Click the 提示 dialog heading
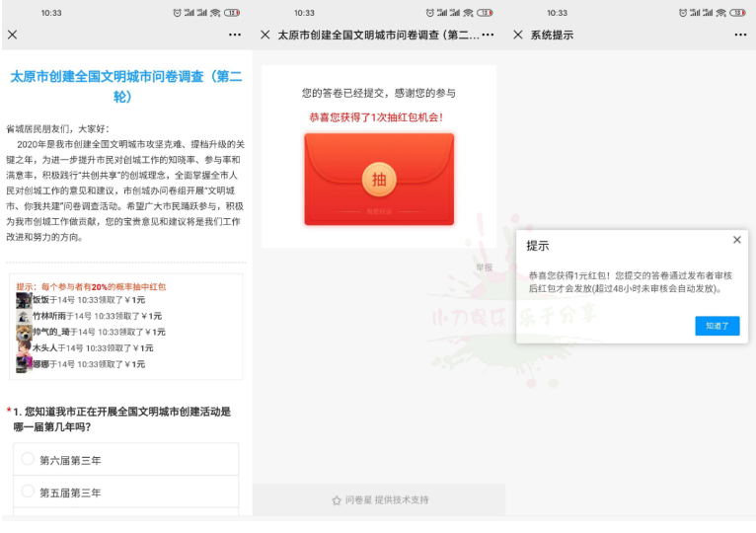This screenshot has height=533, width=756. click(x=538, y=246)
